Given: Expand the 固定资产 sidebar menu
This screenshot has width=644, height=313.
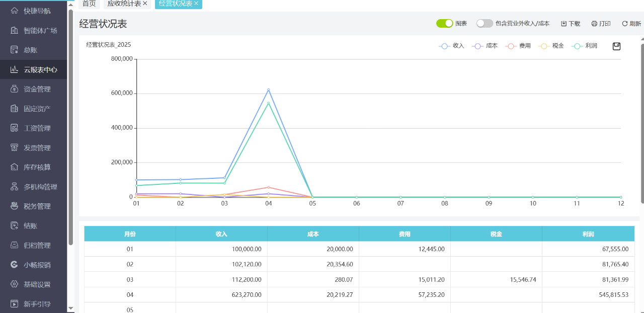Looking at the screenshot, I should coord(37,109).
